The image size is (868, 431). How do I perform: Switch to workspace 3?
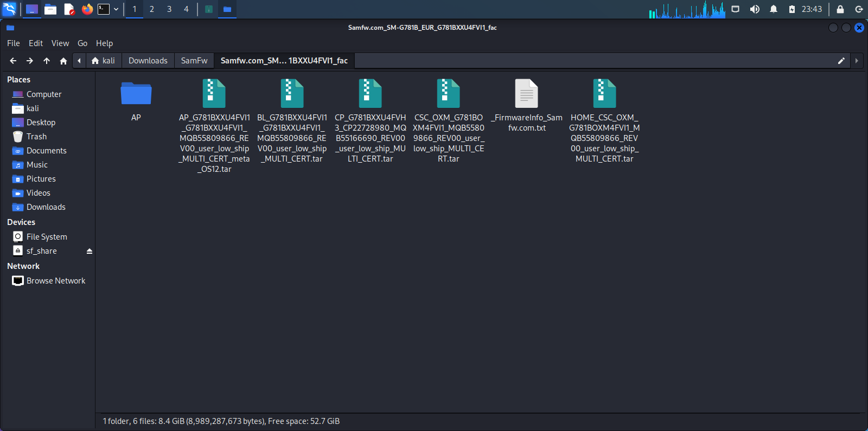[x=169, y=9]
